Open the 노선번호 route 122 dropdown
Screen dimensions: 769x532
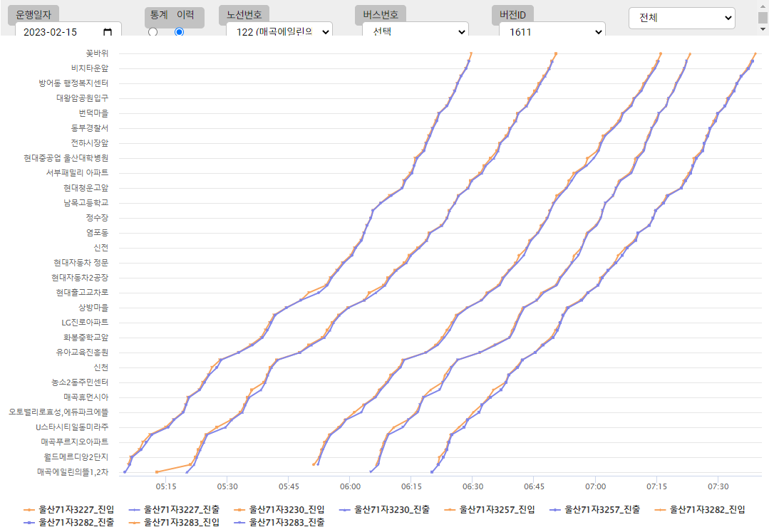coord(279,32)
